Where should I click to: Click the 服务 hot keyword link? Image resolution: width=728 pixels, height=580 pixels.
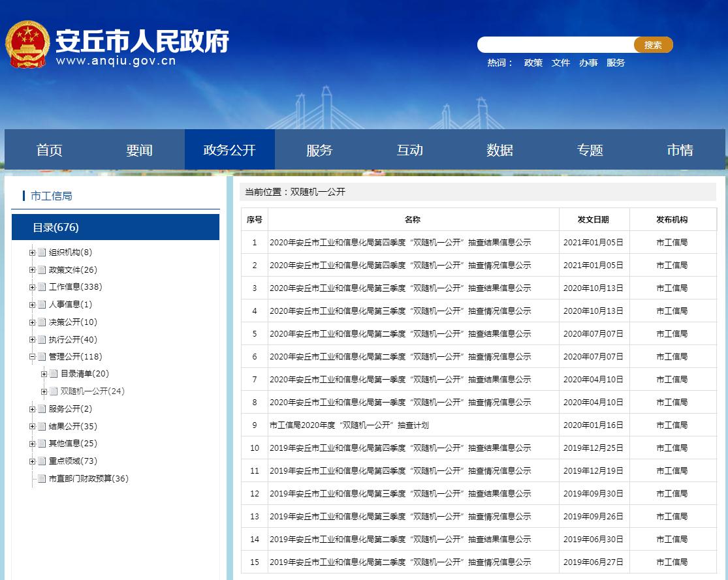click(x=616, y=63)
